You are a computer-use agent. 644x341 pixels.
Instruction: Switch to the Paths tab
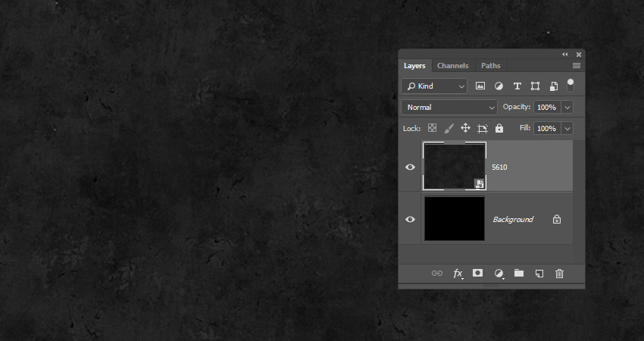tap(491, 66)
